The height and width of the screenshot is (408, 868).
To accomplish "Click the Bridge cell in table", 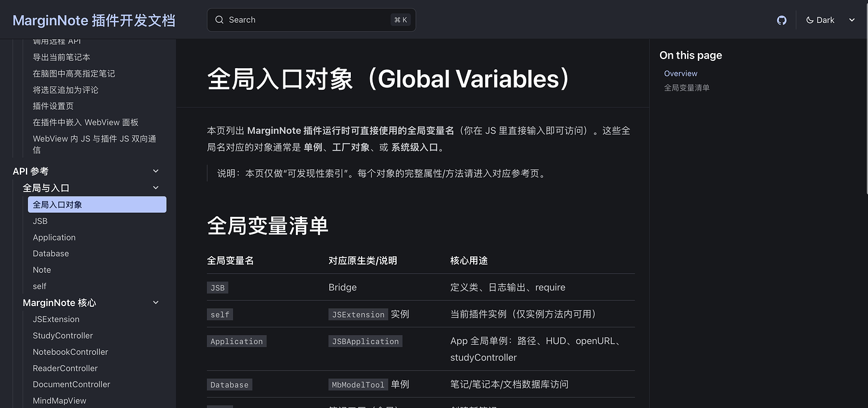I will coord(342,287).
